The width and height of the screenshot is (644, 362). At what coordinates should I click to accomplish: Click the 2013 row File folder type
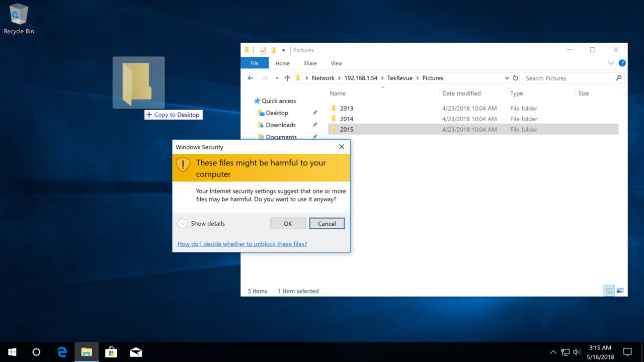coord(524,108)
